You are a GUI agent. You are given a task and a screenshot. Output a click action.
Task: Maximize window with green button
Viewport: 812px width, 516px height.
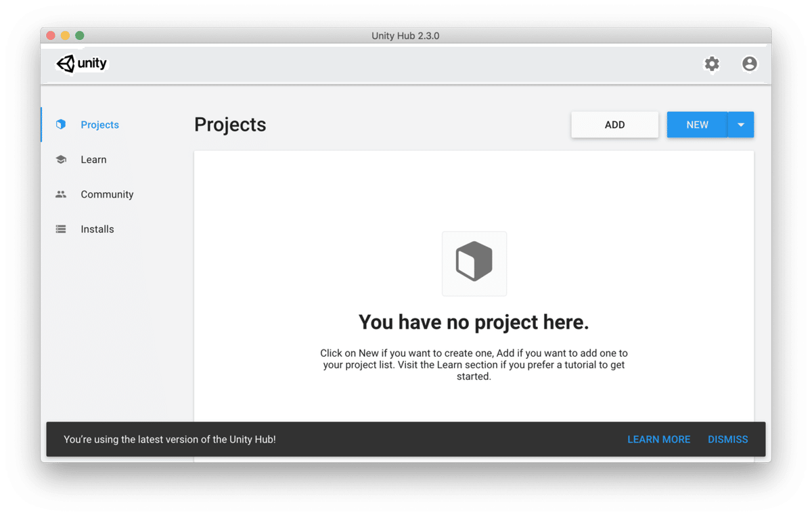[80, 36]
